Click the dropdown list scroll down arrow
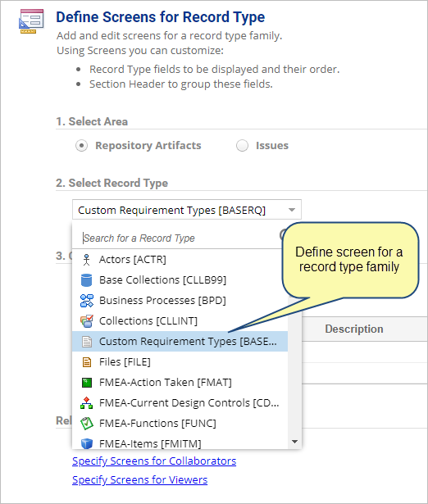The image size is (428, 504). coord(294,442)
